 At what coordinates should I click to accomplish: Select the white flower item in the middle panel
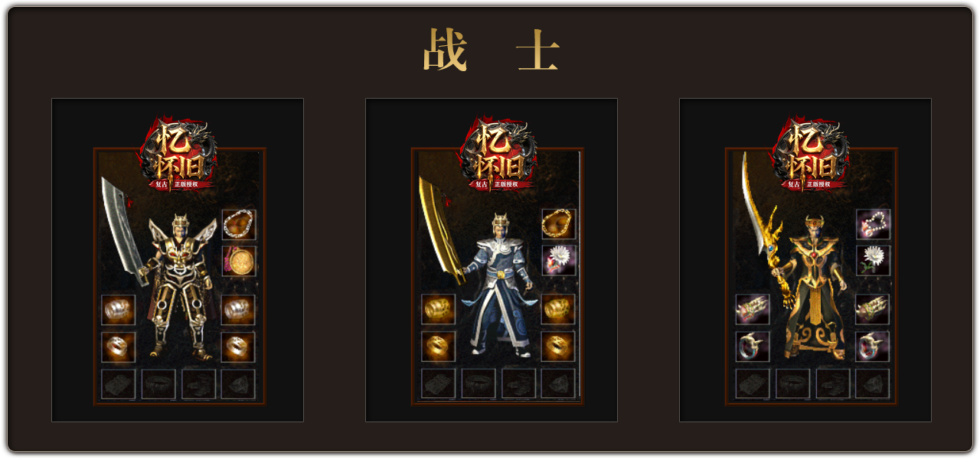pos(559,260)
